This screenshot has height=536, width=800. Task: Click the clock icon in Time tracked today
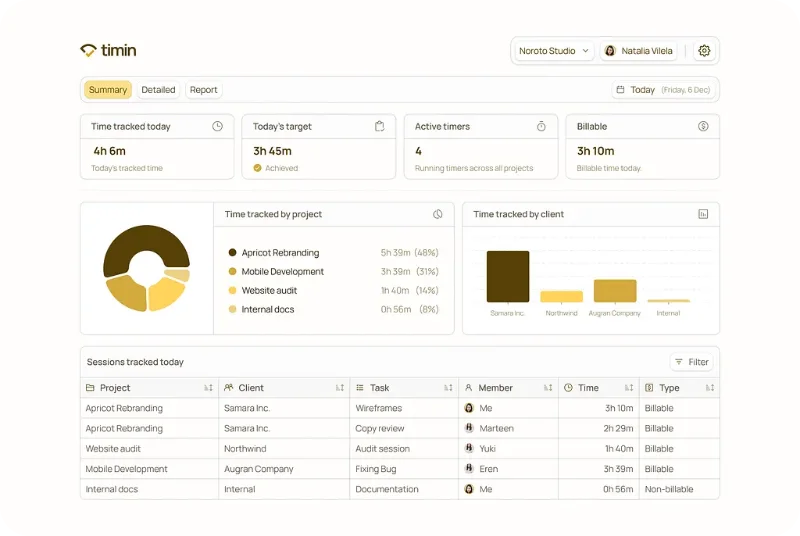217,126
